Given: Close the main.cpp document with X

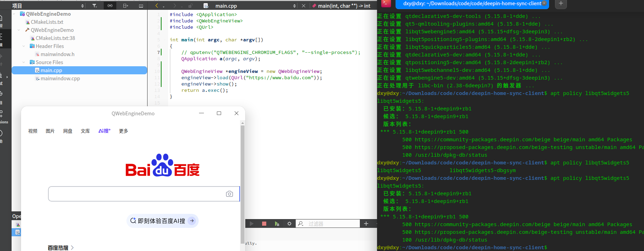Looking at the screenshot, I should [303, 6].
